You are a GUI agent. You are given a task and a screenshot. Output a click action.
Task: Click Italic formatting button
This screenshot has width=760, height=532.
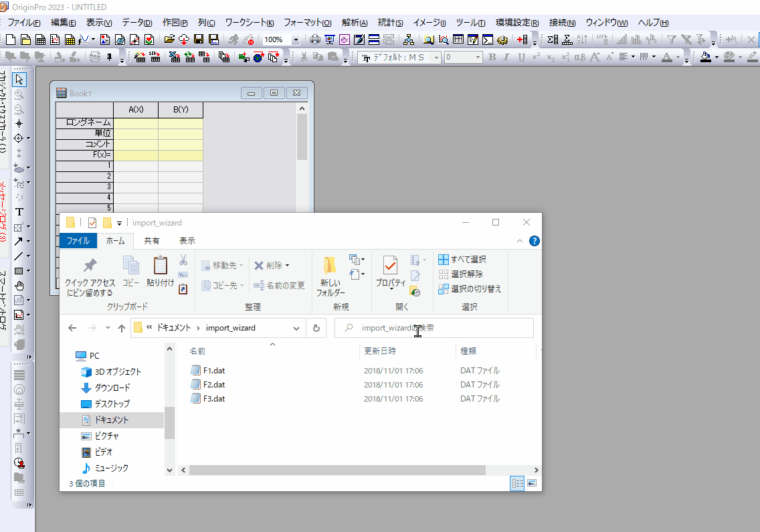(x=506, y=58)
